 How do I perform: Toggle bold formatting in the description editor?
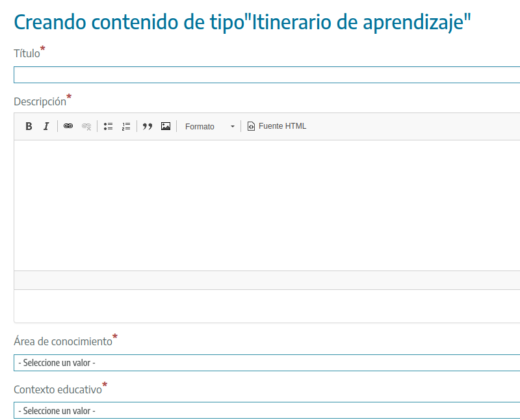click(29, 126)
